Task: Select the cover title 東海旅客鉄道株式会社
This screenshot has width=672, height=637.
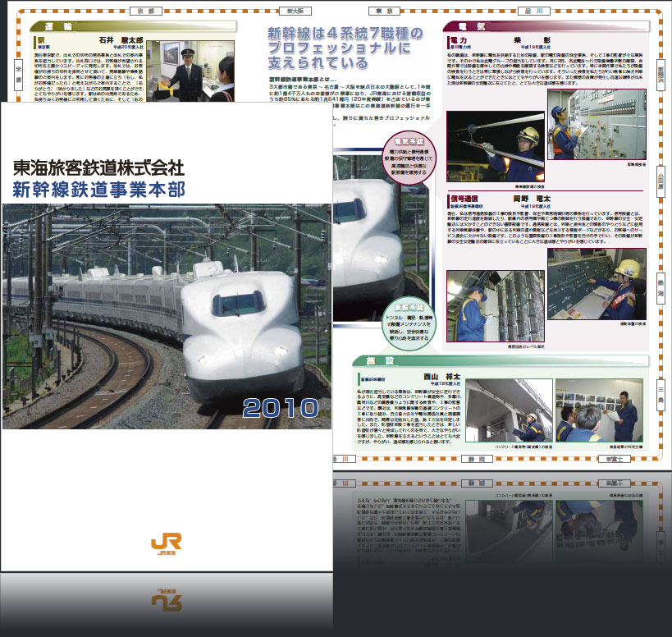Action: tap(98, 167)
